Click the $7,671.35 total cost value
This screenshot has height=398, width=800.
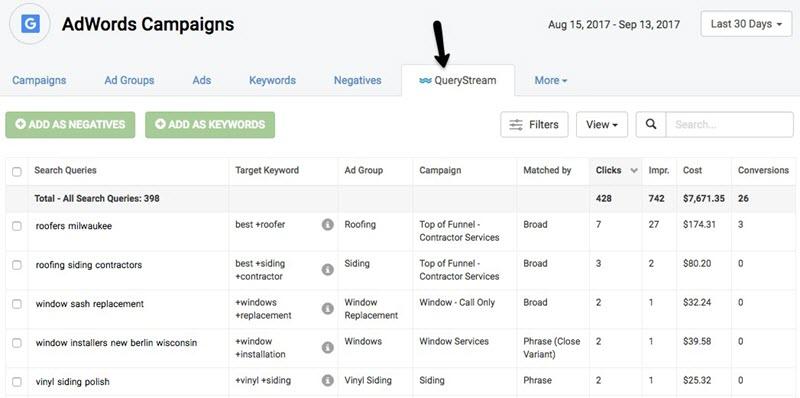point(704,198)
